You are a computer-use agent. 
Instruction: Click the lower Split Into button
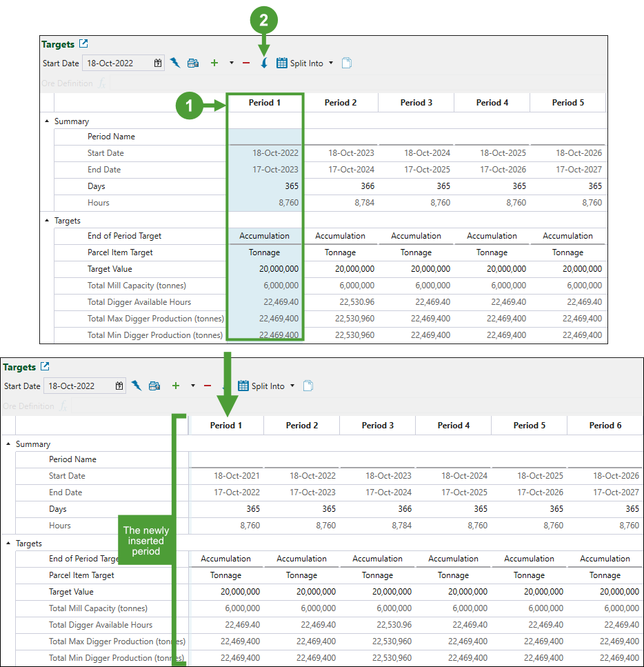[261, 386]
